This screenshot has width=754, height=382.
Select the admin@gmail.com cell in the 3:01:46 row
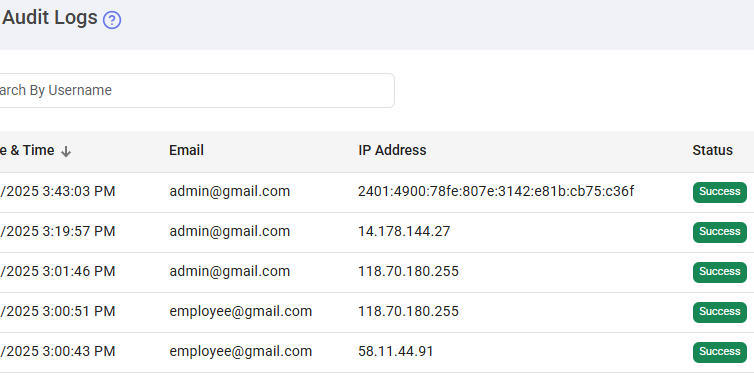(x=229, y=271)
